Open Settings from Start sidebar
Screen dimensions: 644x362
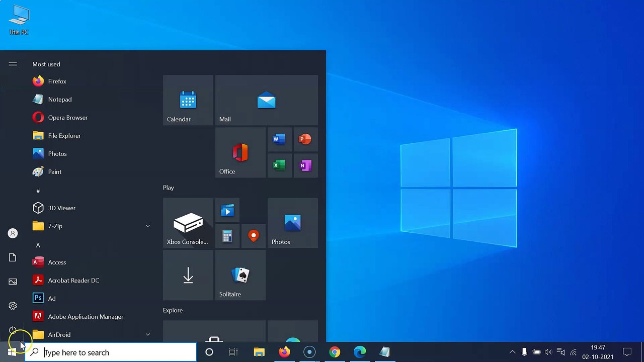(13, 306)
